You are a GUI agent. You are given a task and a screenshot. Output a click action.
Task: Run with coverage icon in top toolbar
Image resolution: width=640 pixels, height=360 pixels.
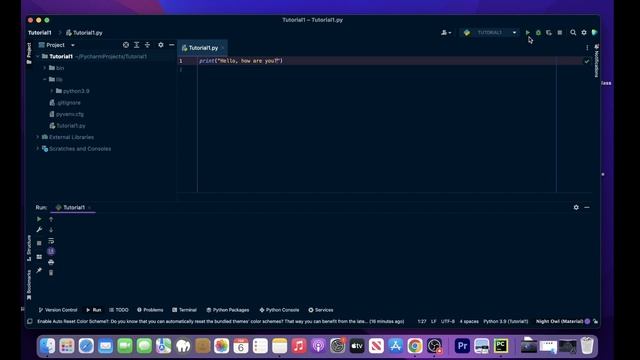point(549,33)
